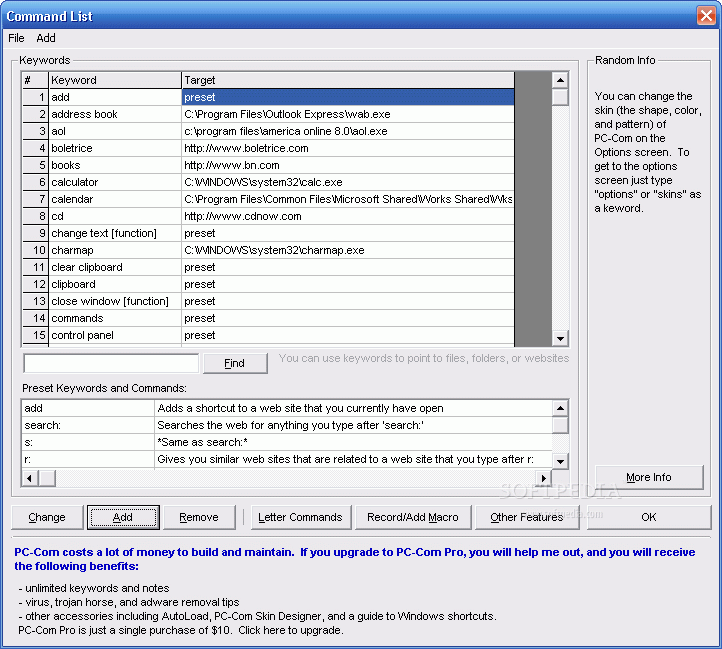The width and height of the screenshot is (722, 649).
Task: Close the Command List window
Action: coord(706,15)
